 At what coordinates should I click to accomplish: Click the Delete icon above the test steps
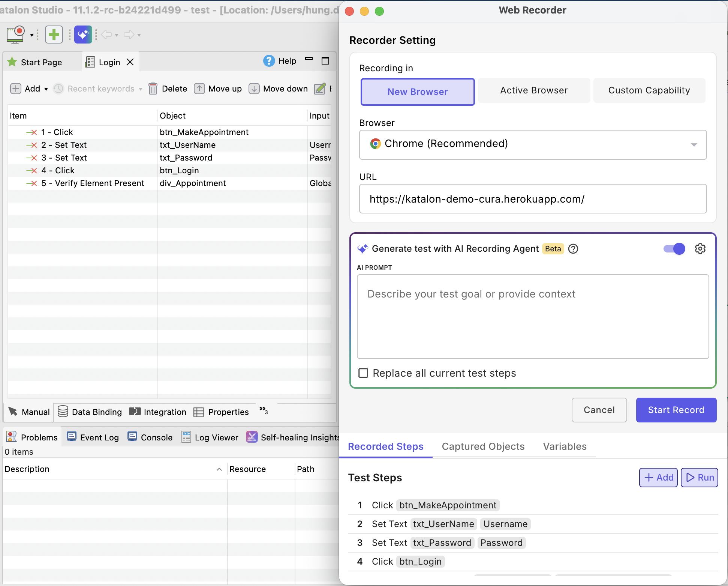coord(153,89)
